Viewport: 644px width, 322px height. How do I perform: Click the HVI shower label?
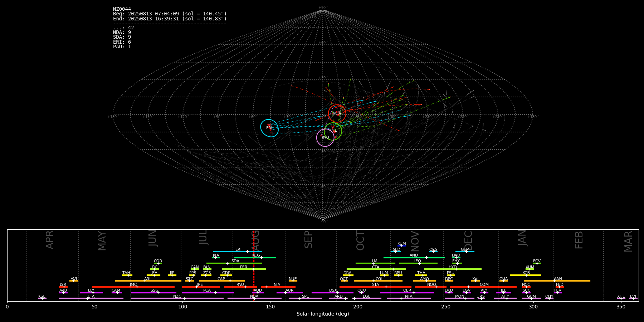click(74, 279)
